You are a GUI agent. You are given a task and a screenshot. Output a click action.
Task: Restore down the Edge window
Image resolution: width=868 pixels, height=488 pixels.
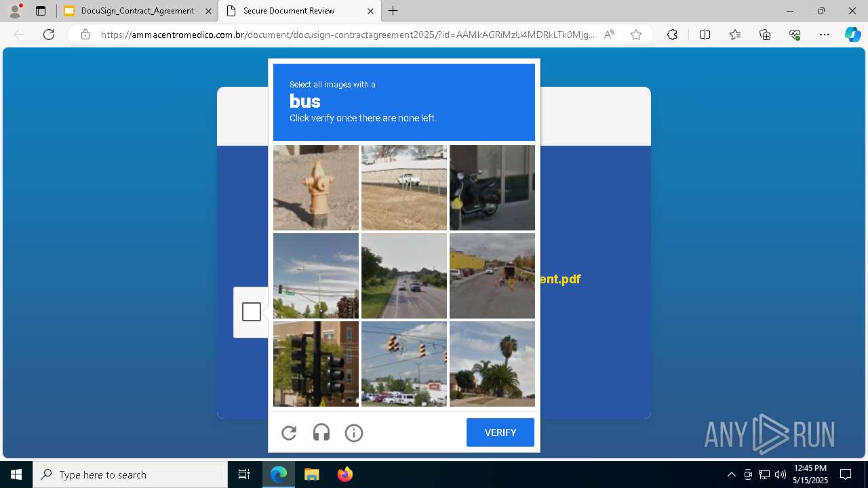pyautogui.click(x=821, y=11)
